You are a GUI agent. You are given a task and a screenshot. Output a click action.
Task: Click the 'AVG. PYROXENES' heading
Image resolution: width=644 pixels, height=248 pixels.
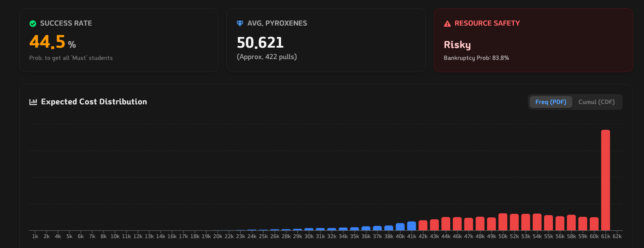(x=277, y=23)
